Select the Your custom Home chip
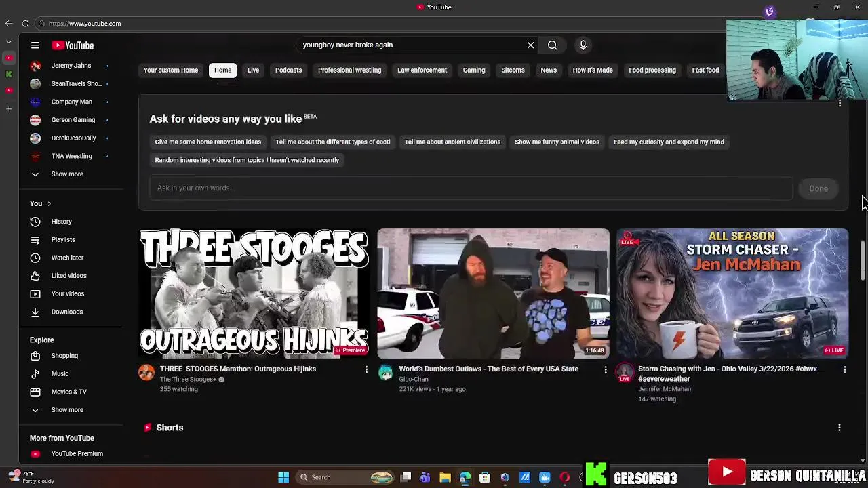 [x=171, y=70]
